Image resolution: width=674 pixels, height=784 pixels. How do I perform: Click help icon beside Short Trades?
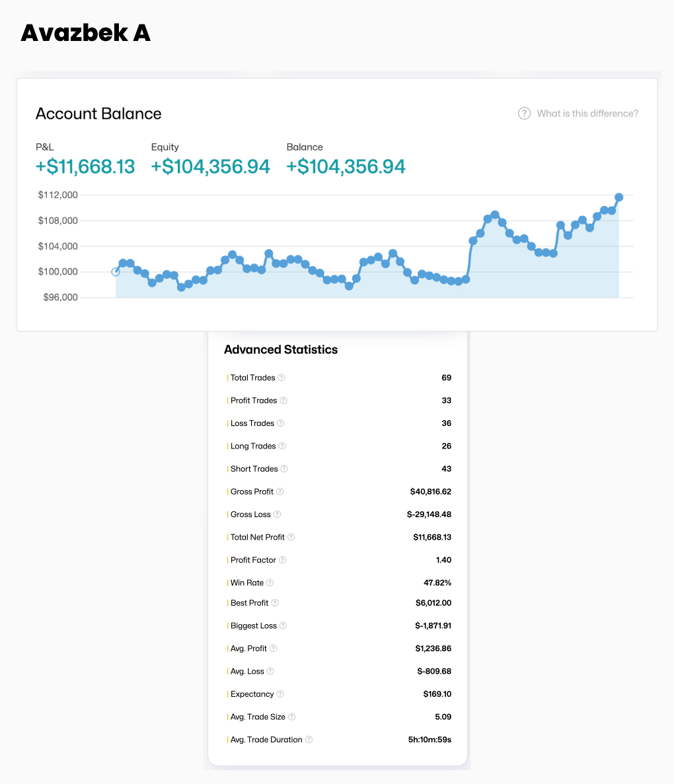pyautogui.click(x=284, y=468)
